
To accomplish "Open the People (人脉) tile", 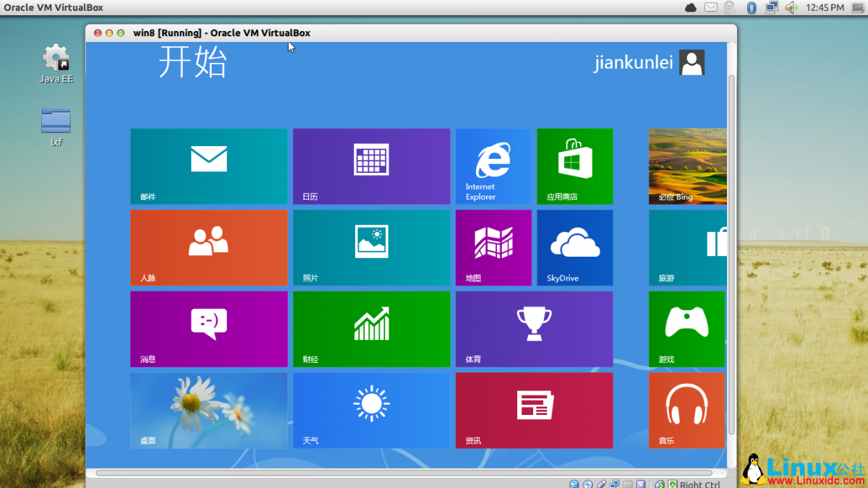I will pos(208,247).
